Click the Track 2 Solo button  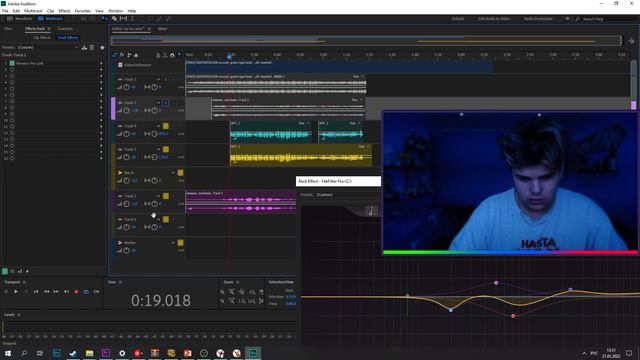click(166, 102)
